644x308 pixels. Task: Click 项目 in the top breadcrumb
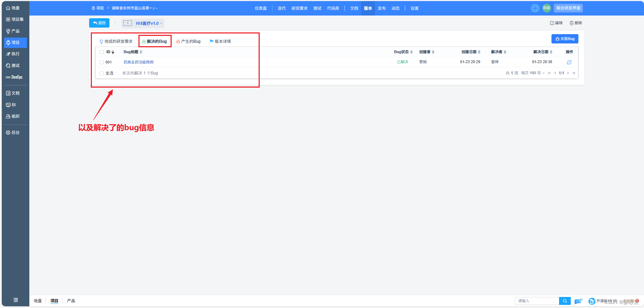click(98, 8)
